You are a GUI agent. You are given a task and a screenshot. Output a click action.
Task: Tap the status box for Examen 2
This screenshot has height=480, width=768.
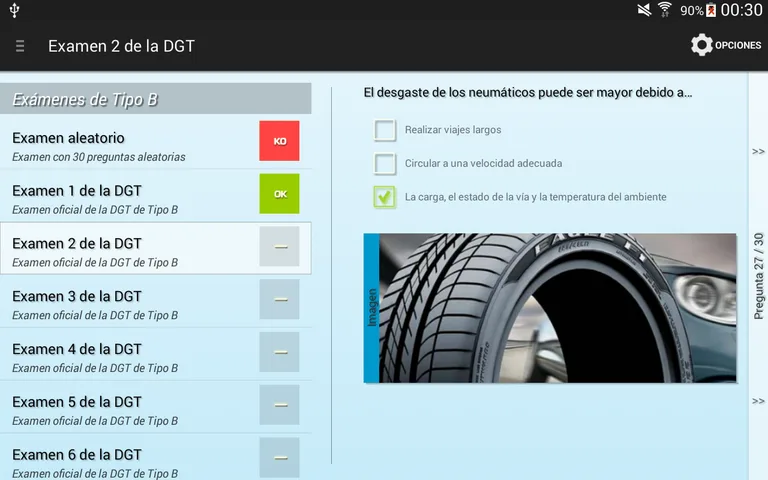pos(279,246)
